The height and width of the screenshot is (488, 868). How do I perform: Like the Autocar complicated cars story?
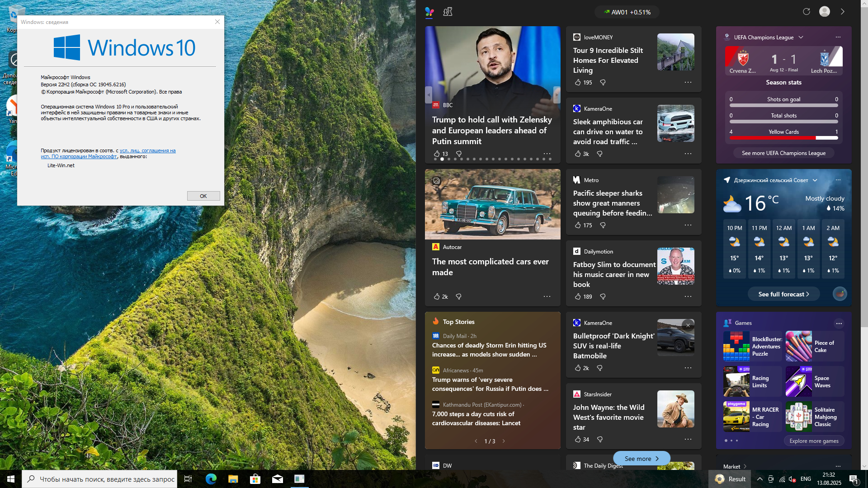[x=437, y=296]
